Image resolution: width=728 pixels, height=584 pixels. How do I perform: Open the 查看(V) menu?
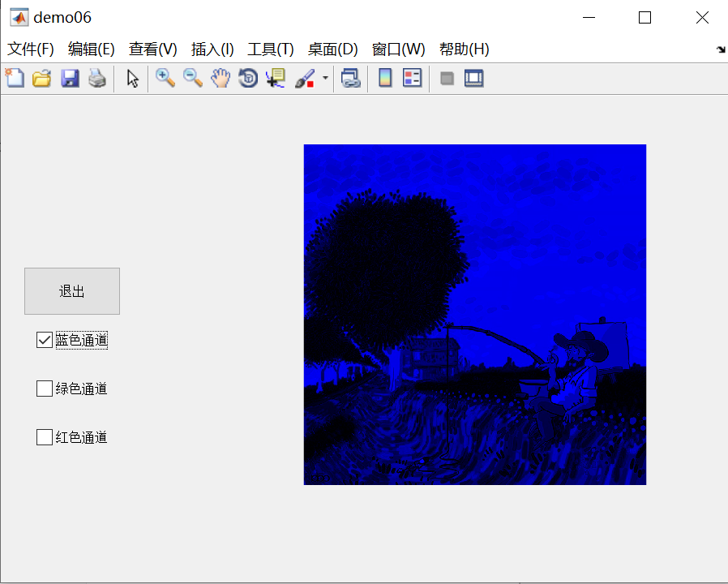pos(153,49)
